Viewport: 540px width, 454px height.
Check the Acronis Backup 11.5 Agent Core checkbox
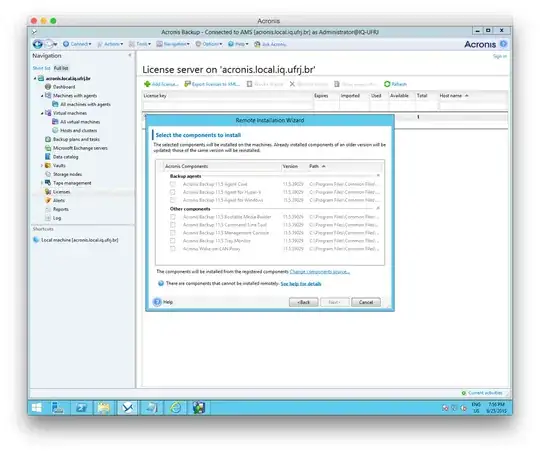pos(173,184)
